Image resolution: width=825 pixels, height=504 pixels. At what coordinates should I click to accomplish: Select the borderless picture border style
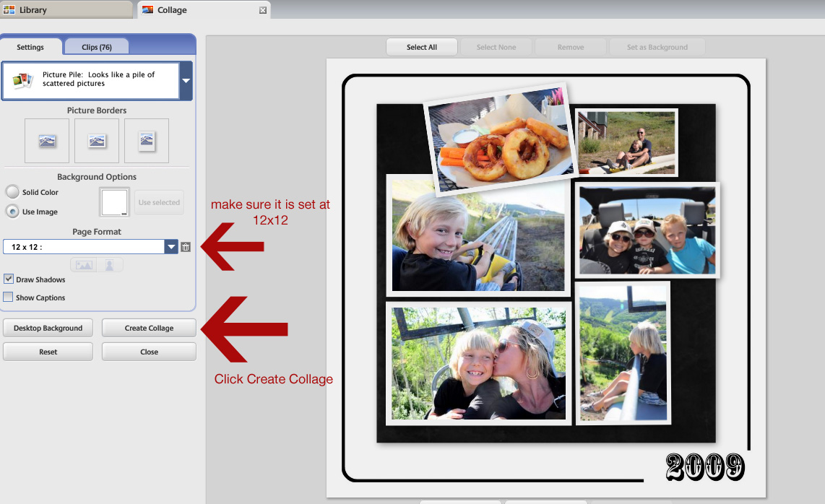click(x=47, y=141)
